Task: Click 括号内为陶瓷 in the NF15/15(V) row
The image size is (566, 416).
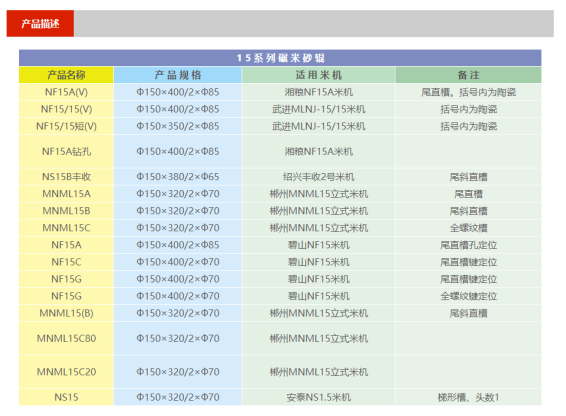Action: coord(469,109)
